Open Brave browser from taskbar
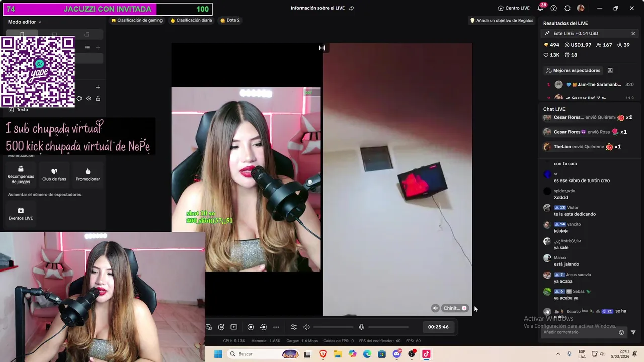 323,354
